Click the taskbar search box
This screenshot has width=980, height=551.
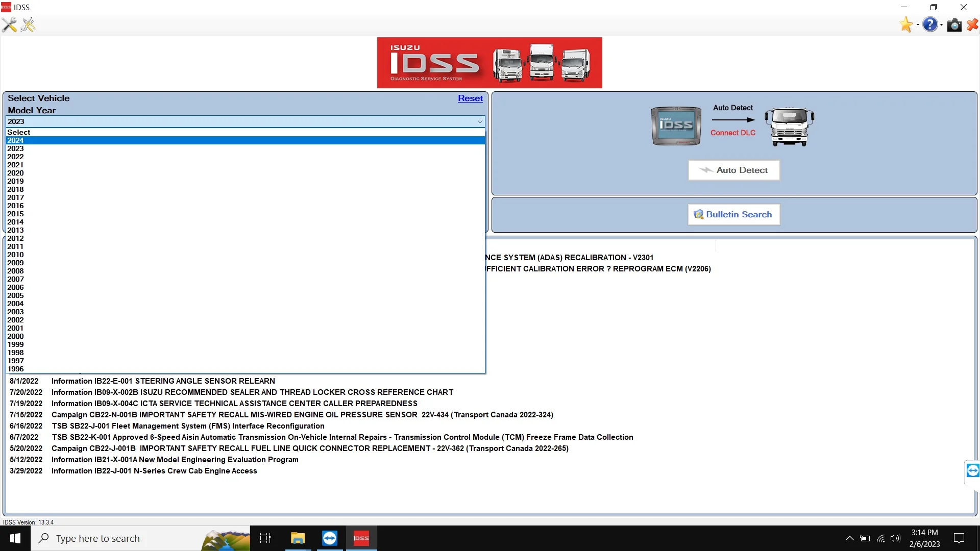click(x=140, y=538)
